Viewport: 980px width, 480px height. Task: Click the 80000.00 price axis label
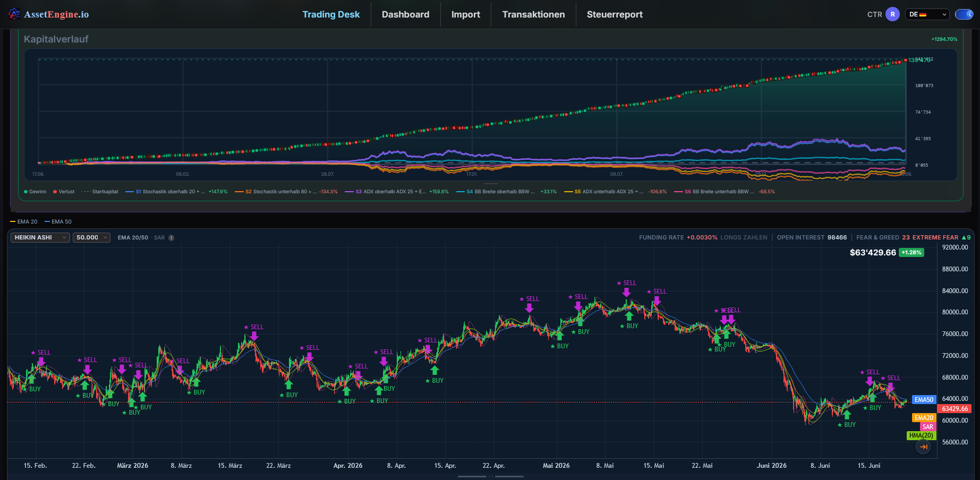[x=955, y=312]
